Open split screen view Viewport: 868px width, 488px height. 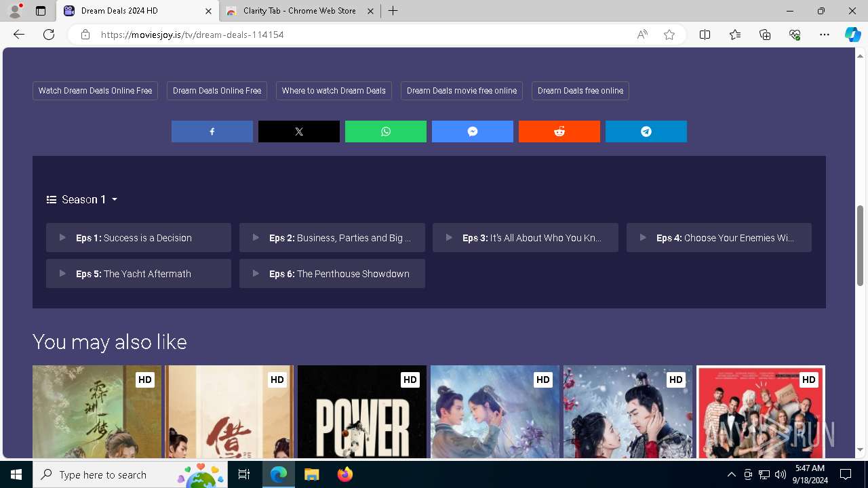point(705,35)
